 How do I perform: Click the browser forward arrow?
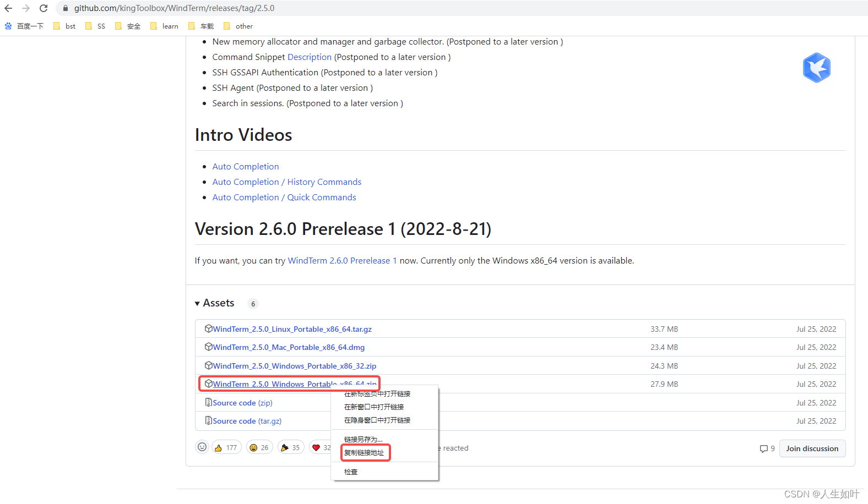pos(26,8)
